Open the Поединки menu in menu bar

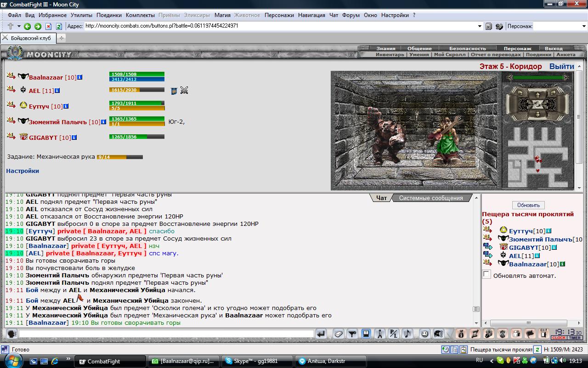pos(109,15)
